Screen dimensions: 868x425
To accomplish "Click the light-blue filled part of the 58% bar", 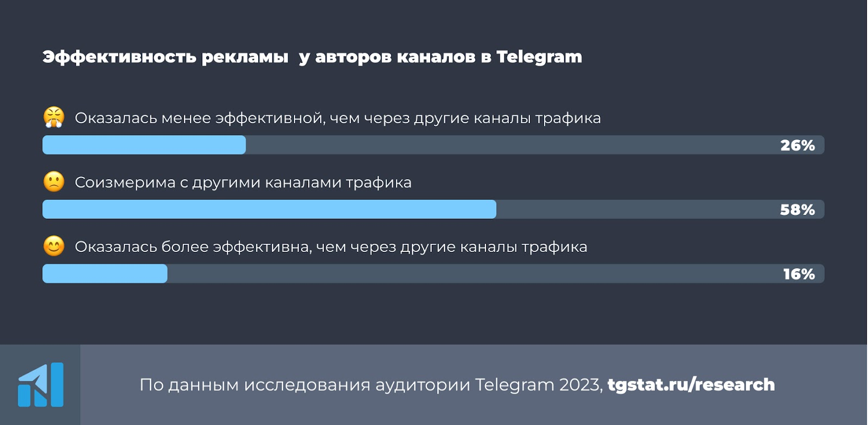I will (269, 210).
